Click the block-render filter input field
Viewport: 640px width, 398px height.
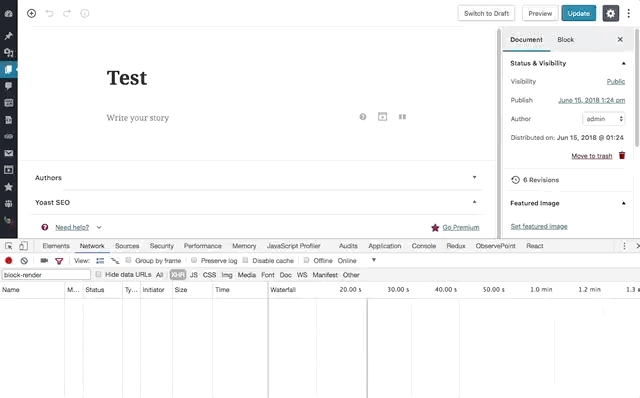[x=46, y=275]
